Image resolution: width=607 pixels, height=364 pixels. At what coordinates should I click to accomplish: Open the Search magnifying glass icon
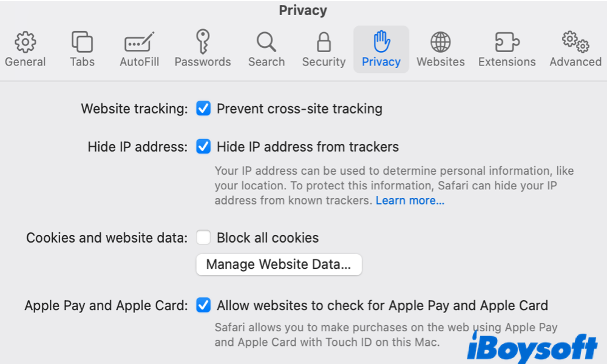(x=266, y=42)
